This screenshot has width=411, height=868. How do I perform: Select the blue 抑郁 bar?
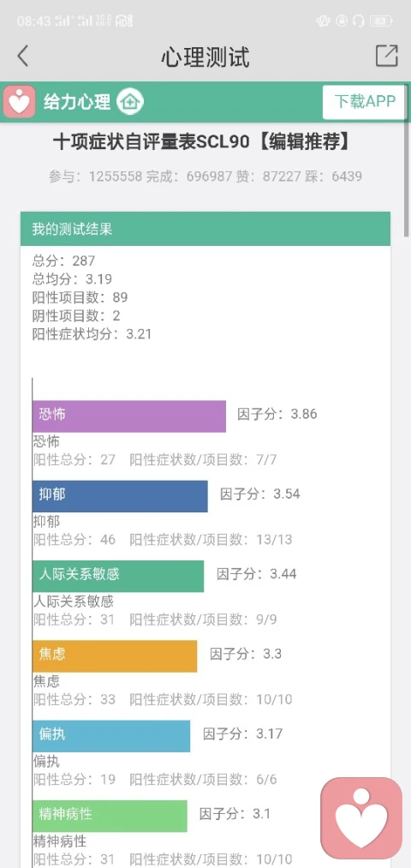tap(120, 496)
